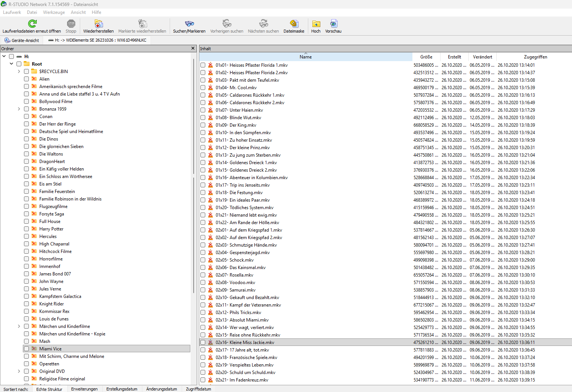Open the Datei menu

click(x=32, y=12)
